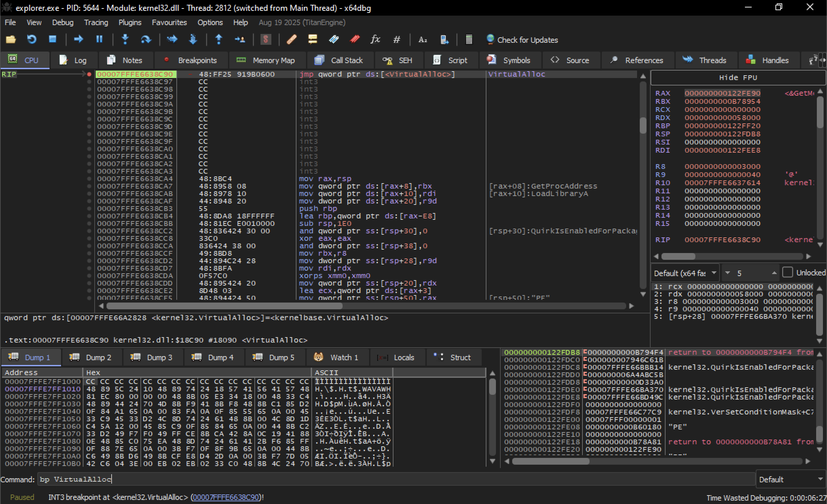Click the Execute till return up-arrow icon
Screen dimensions: 827x504
coord(219,39)
